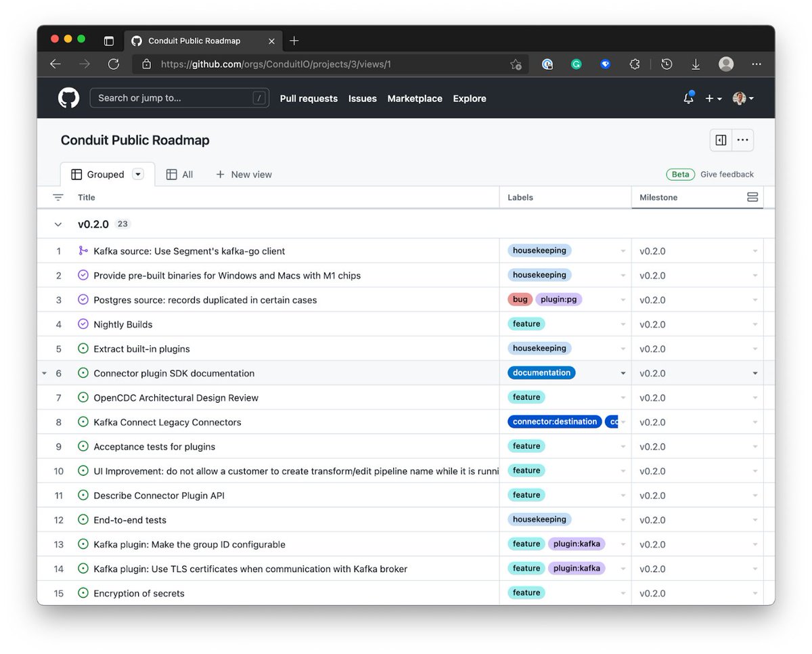Screen dimensions: 812x654
Task: Open the tab actions vertical tabs icon
Action: point(108,41)
